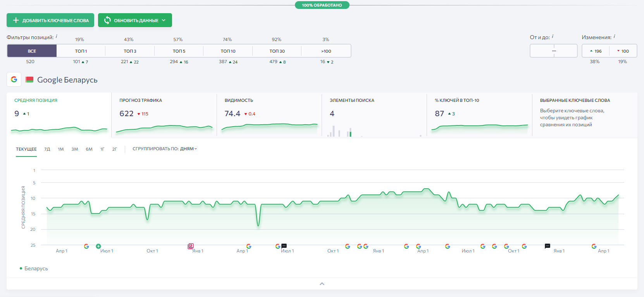Screen dimensions: 644x297
Task: Switch chart range to 2Г
Action: (x=115, y=149)
